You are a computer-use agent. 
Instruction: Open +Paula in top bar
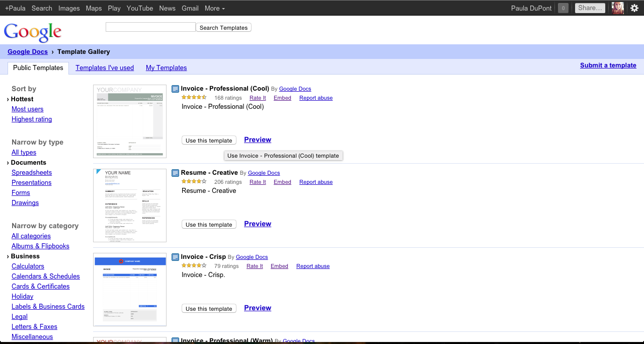[15, 8]
